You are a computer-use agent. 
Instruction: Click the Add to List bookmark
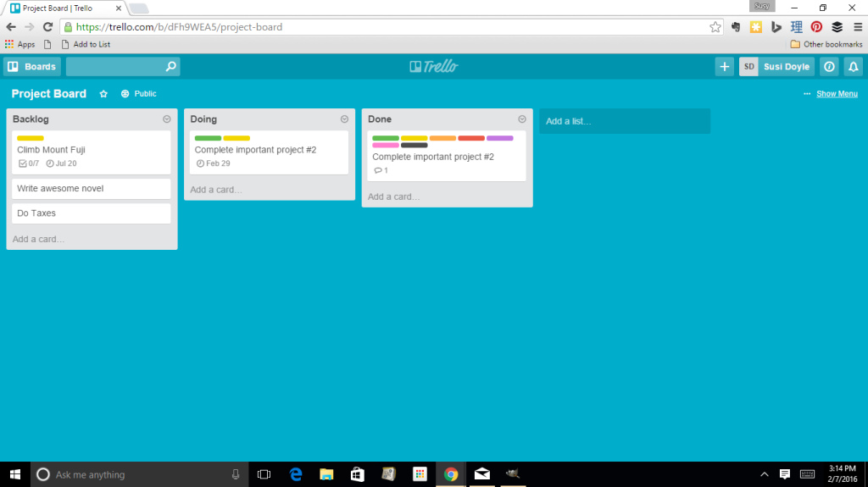pyautogui.click(x=86, y=44)
